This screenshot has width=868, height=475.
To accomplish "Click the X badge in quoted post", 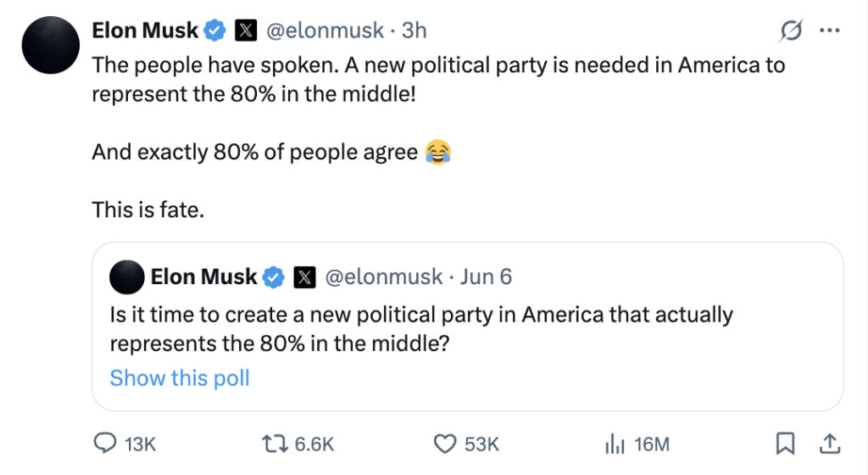I will click(x=304, y=277).
